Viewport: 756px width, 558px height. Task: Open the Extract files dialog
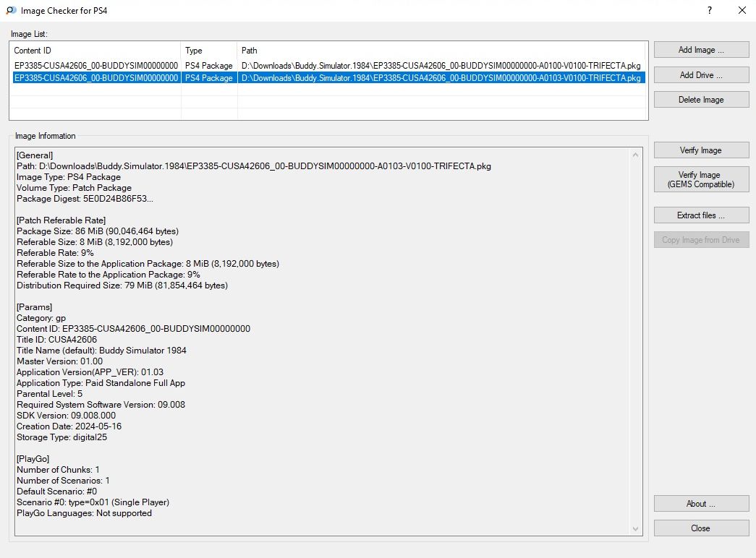tap(701, 215)
